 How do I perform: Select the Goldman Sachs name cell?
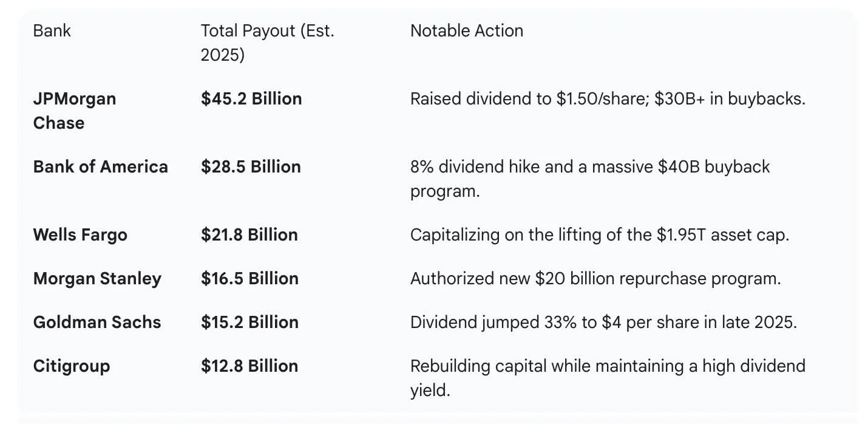(97, 322)
